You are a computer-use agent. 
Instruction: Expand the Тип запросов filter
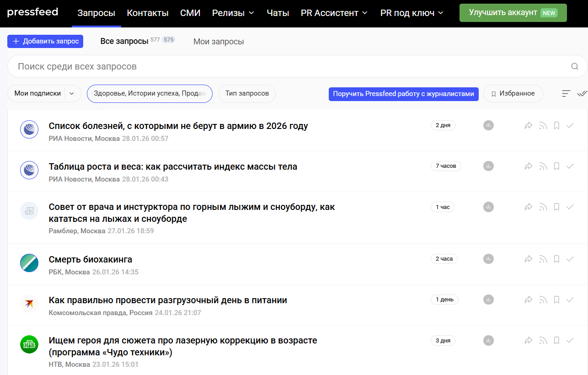(247, 94)
